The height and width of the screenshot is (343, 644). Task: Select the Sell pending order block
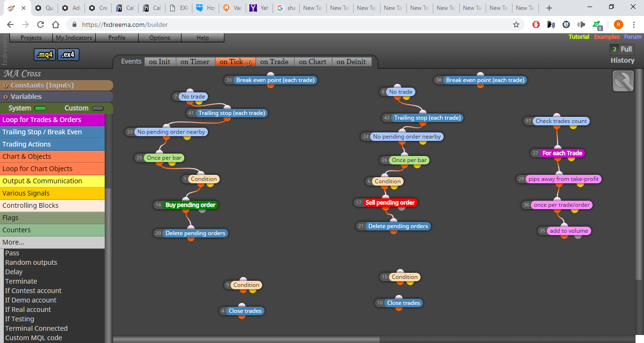(390, 203)
